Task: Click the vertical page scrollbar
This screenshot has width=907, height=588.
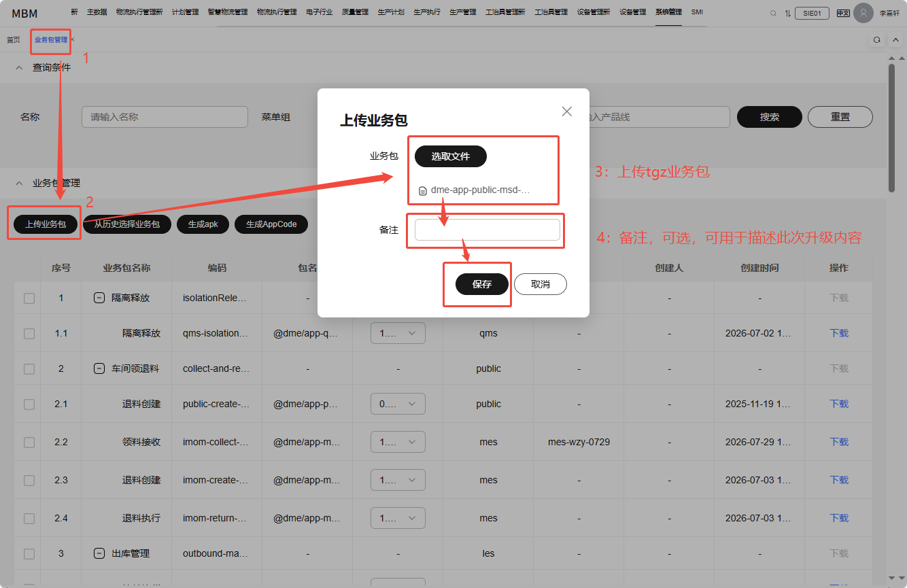Action: click(891, 128)
